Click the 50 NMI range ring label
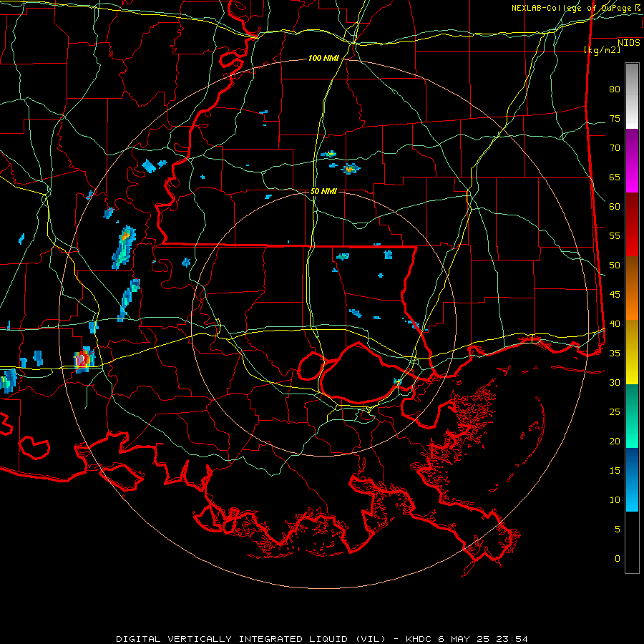 coord(323,191)
